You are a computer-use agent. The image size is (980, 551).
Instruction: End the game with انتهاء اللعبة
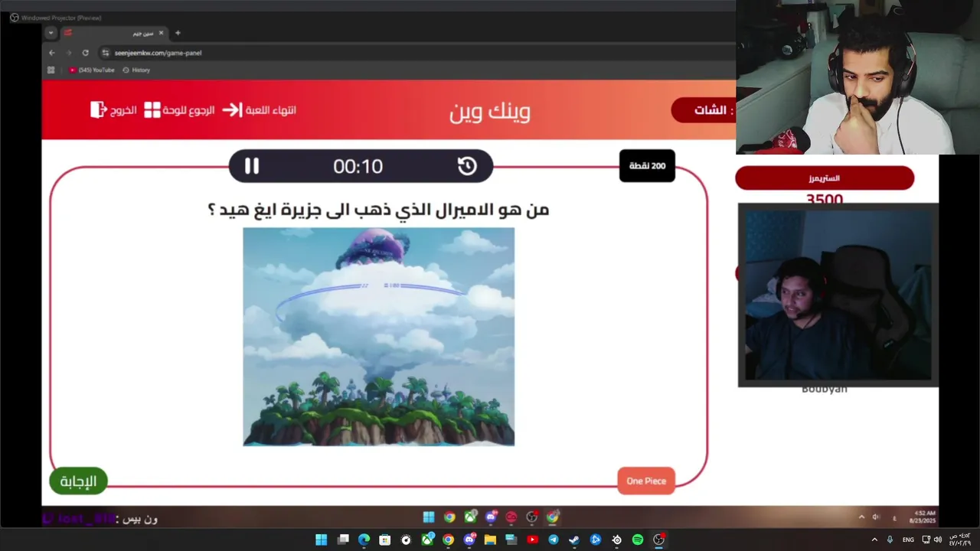click(x=259, y=110)
